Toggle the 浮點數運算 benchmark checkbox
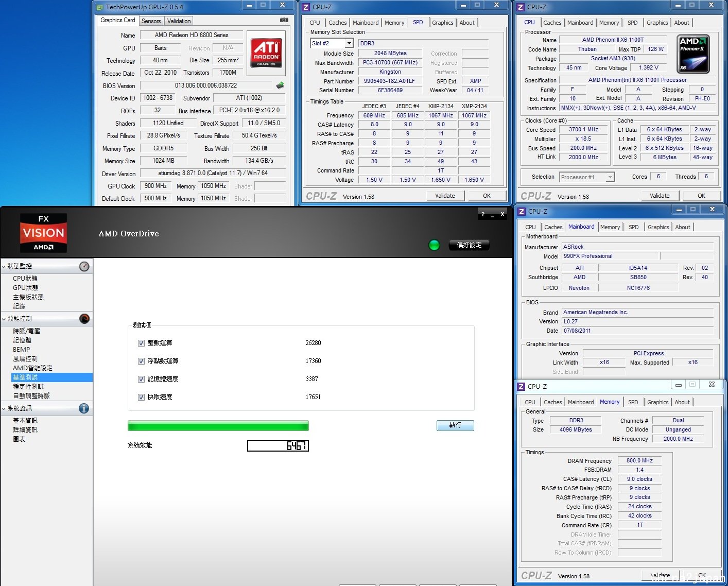The width and height of the screenshot is (728, 586). click(141, 361)
